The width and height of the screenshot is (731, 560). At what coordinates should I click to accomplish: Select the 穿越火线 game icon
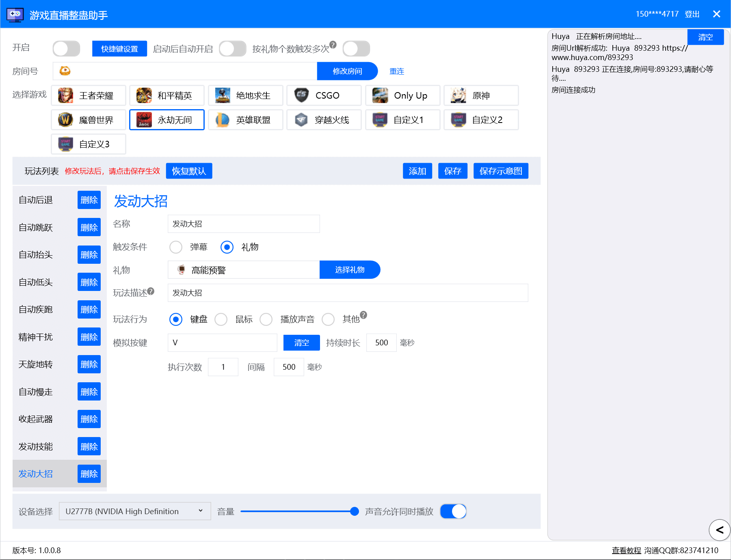[x=301, y=120]
